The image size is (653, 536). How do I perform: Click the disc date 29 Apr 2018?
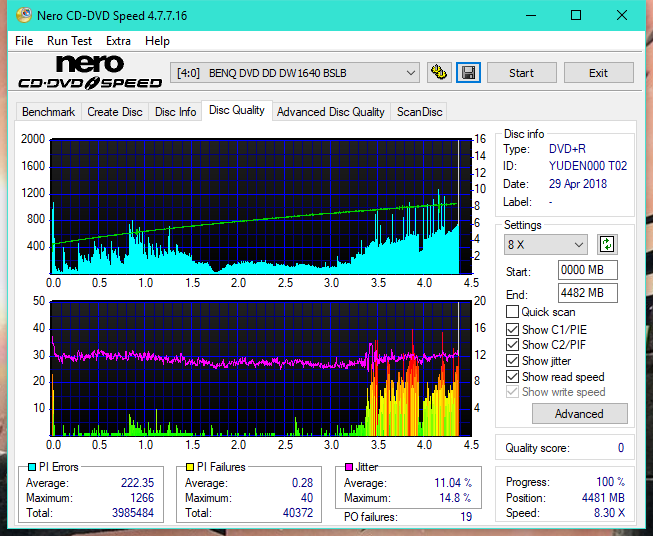[x=578, y=184]
